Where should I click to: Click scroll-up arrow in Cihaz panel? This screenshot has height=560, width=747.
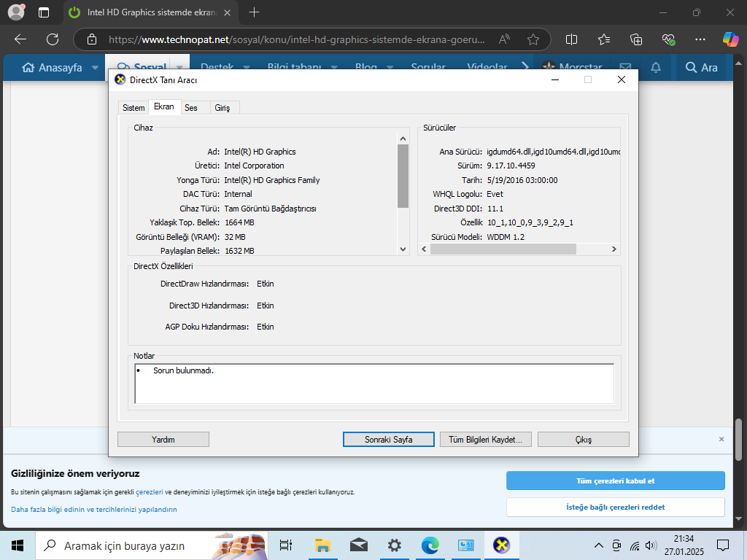pyautogui.click(x=403, y=139)
